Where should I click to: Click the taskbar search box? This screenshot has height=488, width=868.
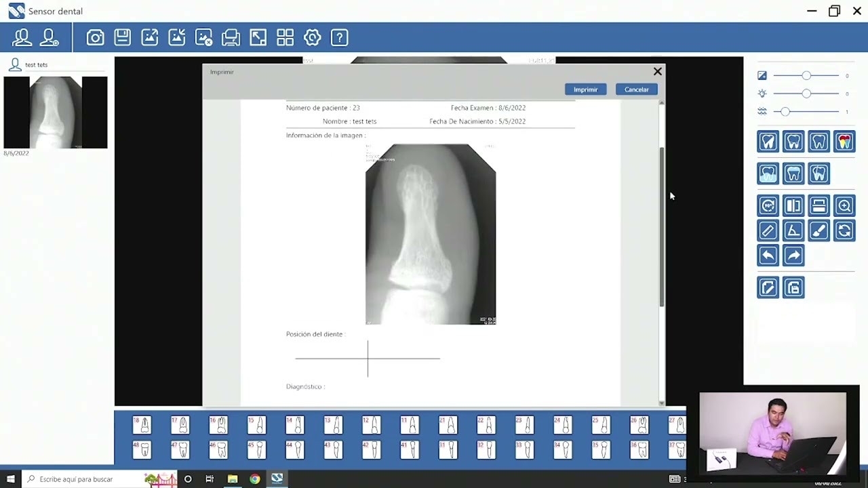[x=99, y=479]
